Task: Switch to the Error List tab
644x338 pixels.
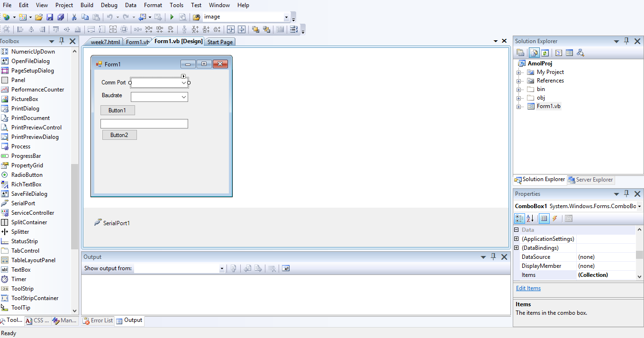Action: (98, 320)
